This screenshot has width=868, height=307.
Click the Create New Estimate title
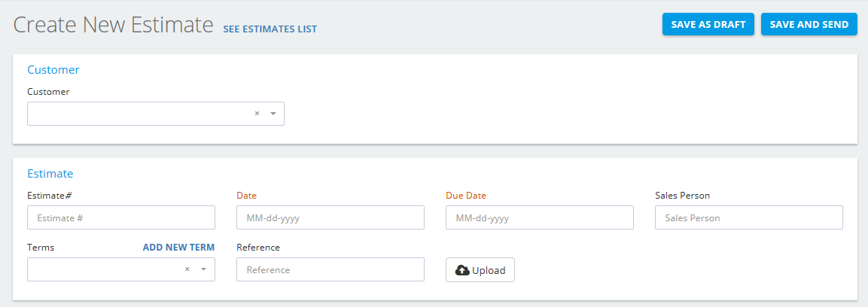(113, 26)
